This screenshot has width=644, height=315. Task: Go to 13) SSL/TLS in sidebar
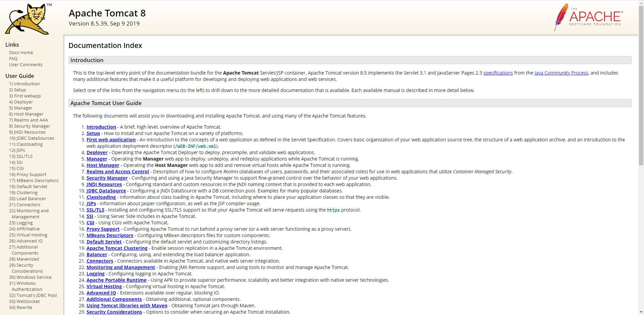click(x=21, y=156)
